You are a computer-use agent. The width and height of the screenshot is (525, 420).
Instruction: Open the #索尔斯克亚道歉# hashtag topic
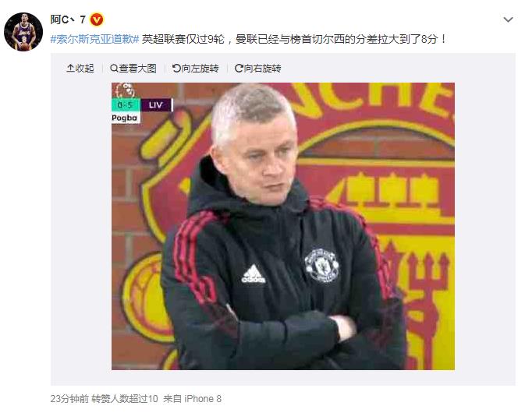click(94, 39)
